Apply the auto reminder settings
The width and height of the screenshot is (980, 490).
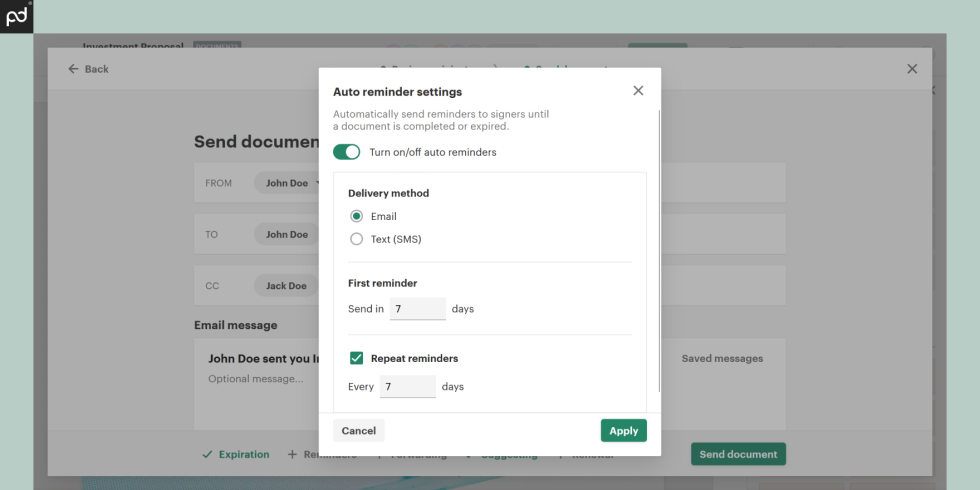click(x=623, y=430)
